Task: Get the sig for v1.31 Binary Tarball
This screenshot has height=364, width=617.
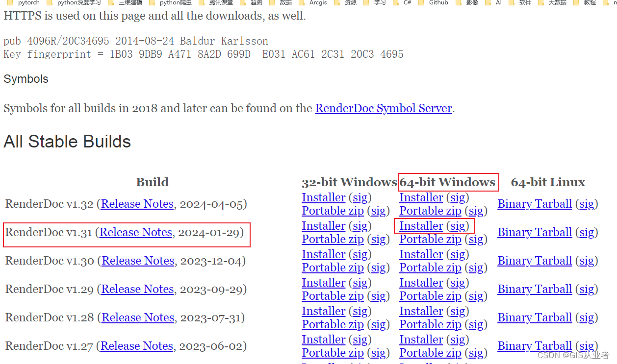Action: click(587, 232)
